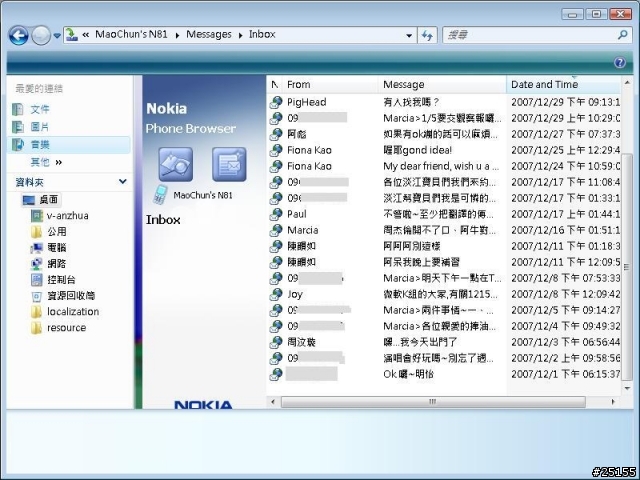Screen dimensions: 640x480
Task: Select 資源回收筒 in the folder tree
Action: coord(71,296)
